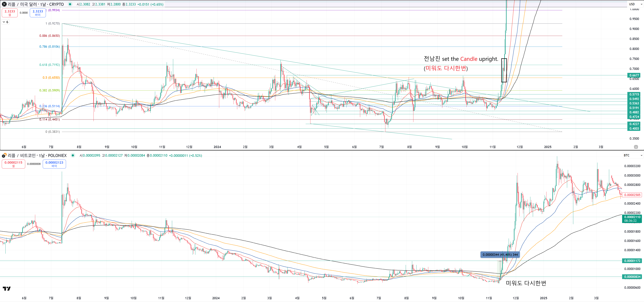This screenshot has height=302, width=644.
Task: Click the XRP logo icon on the top chart
Action: [4, 4]
